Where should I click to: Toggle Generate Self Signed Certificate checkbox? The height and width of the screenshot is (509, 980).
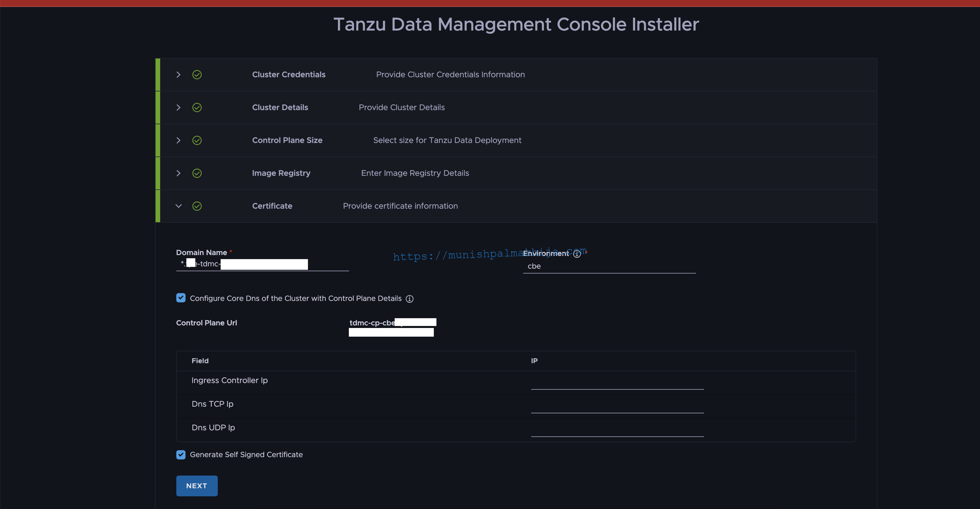click(x=181, y=455)
